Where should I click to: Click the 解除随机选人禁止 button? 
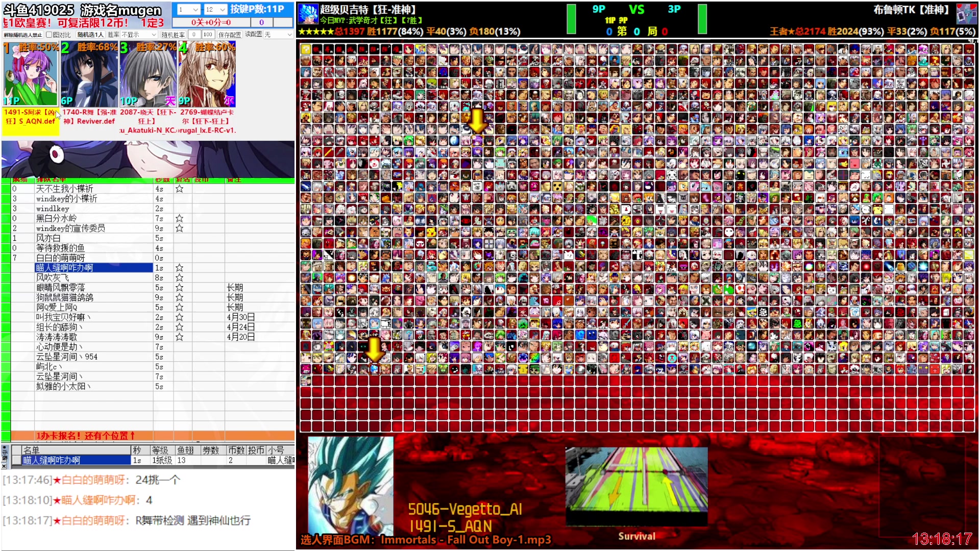(23, 35)
